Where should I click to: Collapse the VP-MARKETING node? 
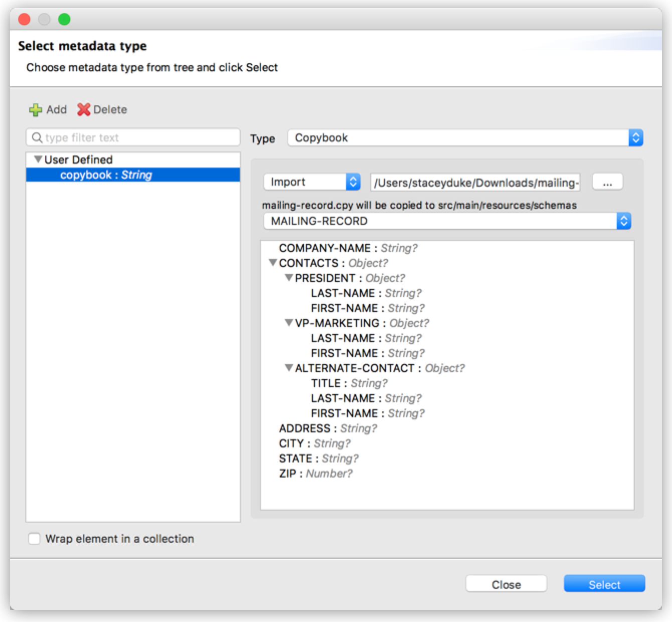pyautogui.click(x=288, y=323)
